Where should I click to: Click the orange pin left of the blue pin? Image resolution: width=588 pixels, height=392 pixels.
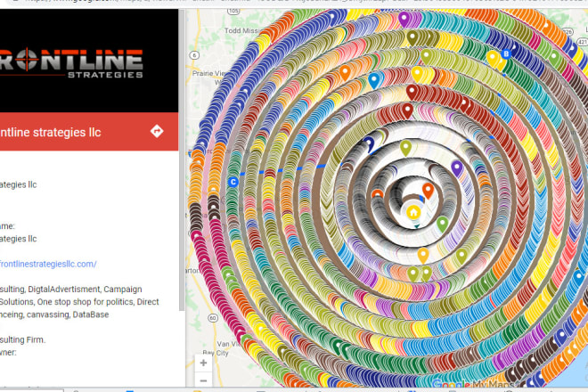click(x=345, y=73)
